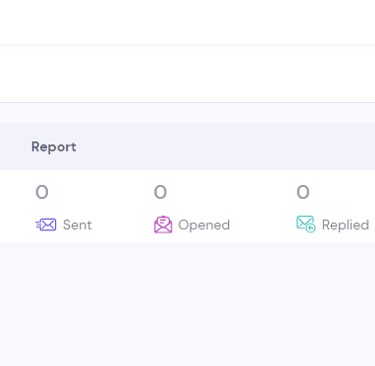Click the Report section heading
Screen dimensions: 375x366
[54, 147]
